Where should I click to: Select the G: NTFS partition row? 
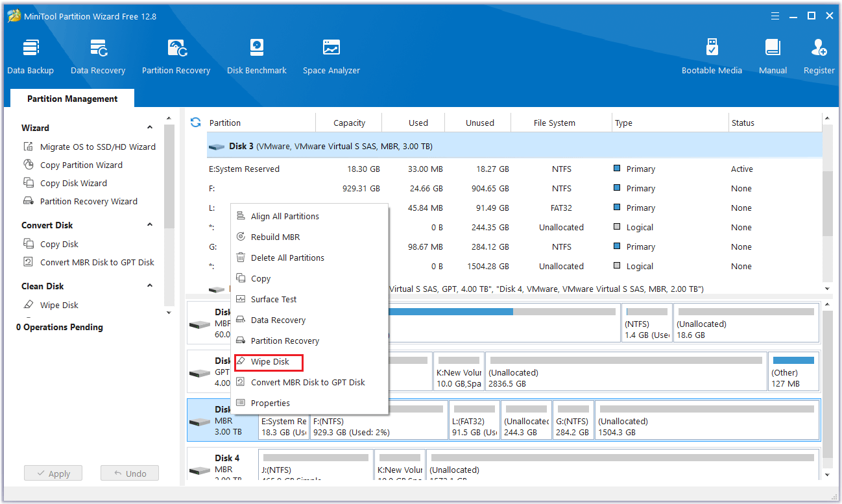click(x=514, y=246)
